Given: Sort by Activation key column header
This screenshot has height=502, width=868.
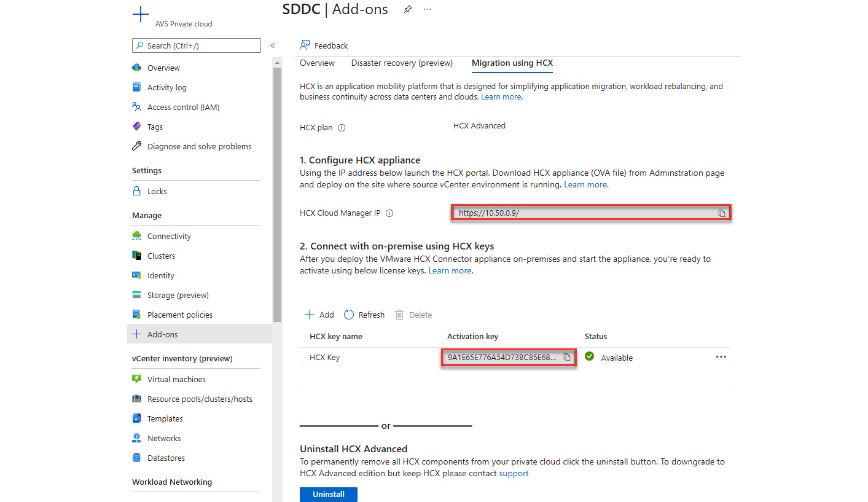Looking at the screenshot, I should tap(473, 336).
